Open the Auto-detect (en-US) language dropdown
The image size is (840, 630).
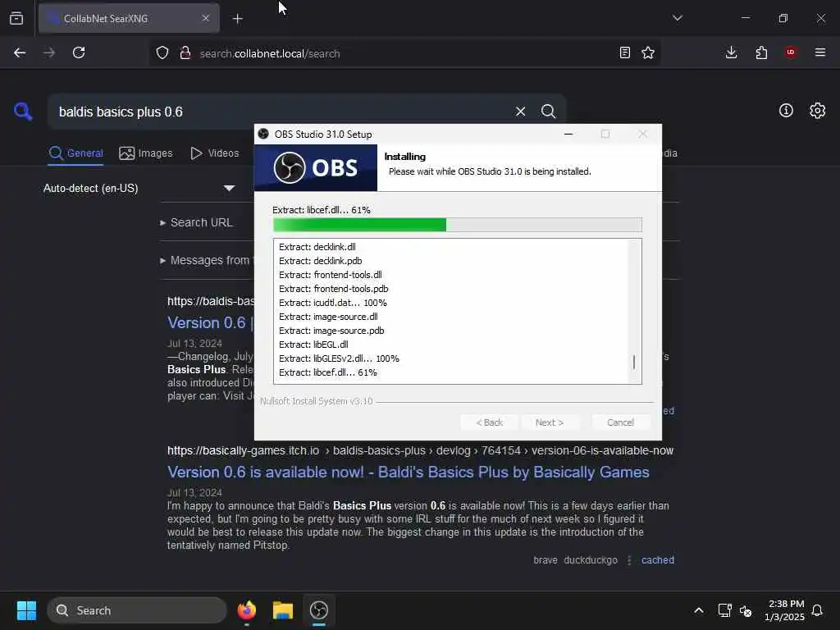click(139, 188)
